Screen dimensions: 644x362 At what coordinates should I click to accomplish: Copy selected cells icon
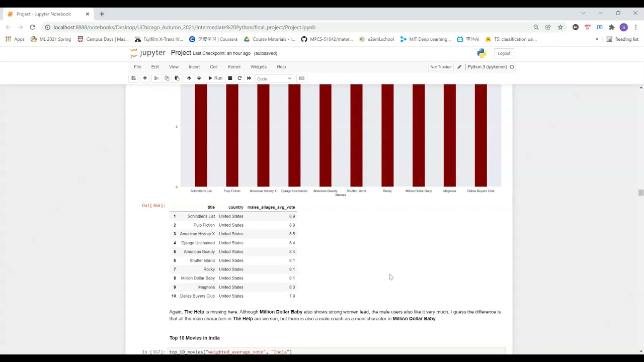167,78
